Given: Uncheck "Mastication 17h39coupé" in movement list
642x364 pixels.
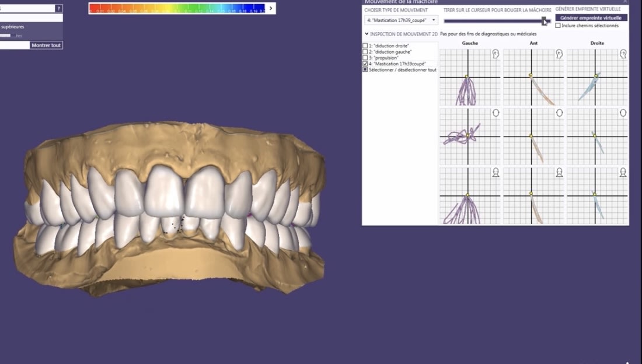Looking at the screenshot, I should point(365,64).
